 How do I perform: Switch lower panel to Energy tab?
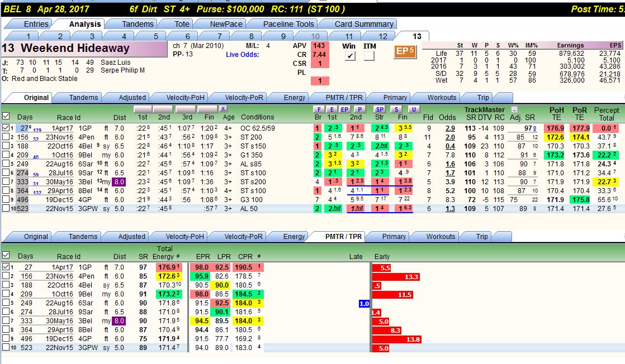[293, 237]
